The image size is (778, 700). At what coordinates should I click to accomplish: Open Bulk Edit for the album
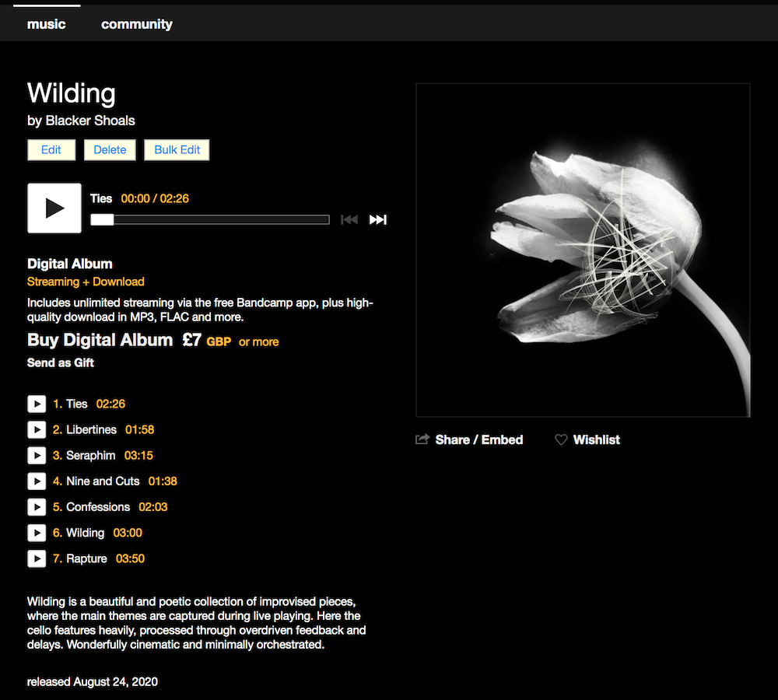177,150
